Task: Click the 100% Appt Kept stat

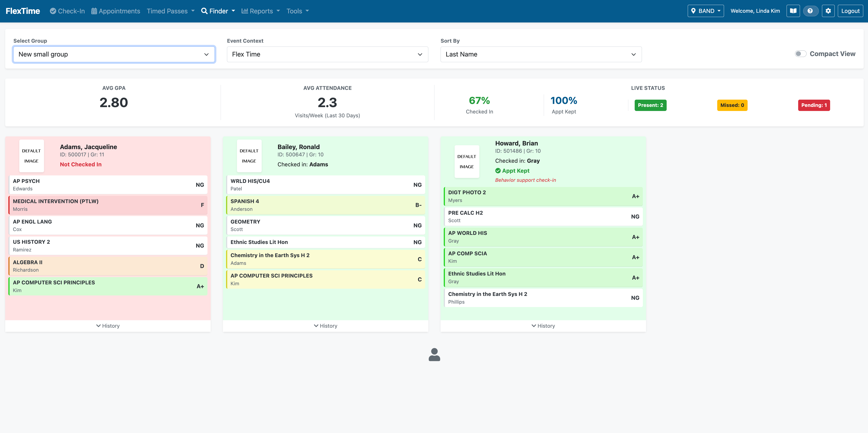Action: click(564, 105)
